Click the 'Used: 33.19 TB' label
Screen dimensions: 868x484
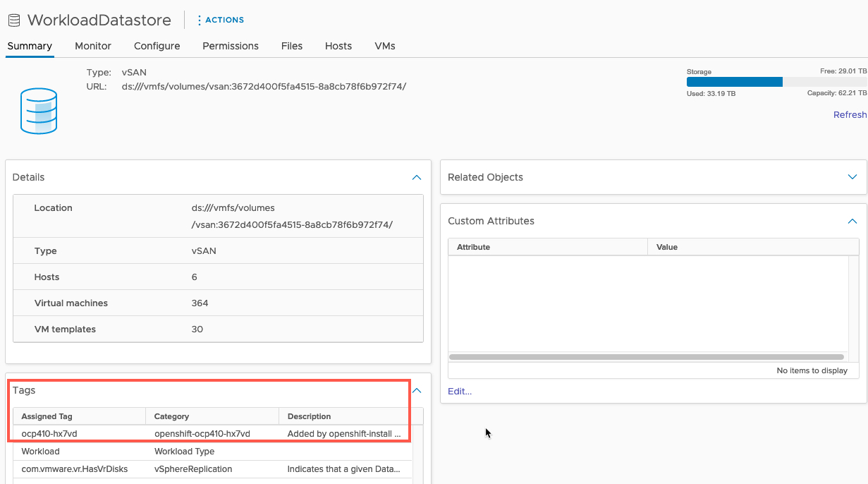click(x=711, y=93)
